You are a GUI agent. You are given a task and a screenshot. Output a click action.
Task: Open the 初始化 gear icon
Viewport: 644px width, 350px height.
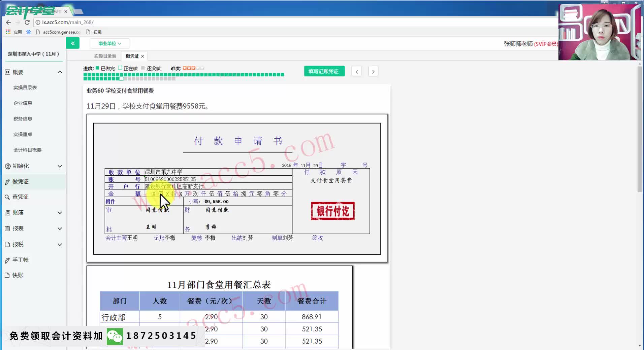tap(7, 166)
